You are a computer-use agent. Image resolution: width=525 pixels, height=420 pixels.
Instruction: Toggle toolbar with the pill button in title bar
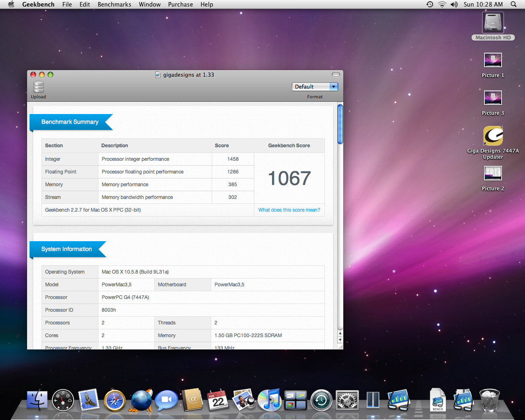(x=336, y=75)
